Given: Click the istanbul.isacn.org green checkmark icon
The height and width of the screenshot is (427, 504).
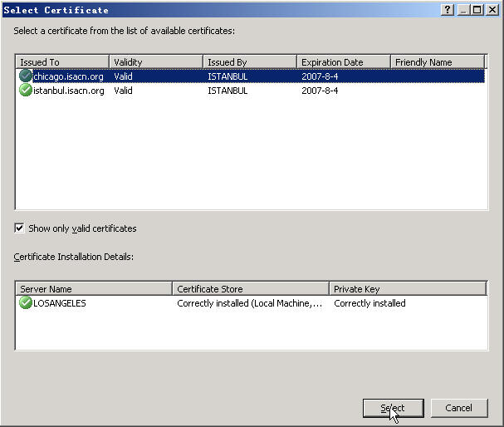Looking at the screenshot, I should [x=26, y=91].
